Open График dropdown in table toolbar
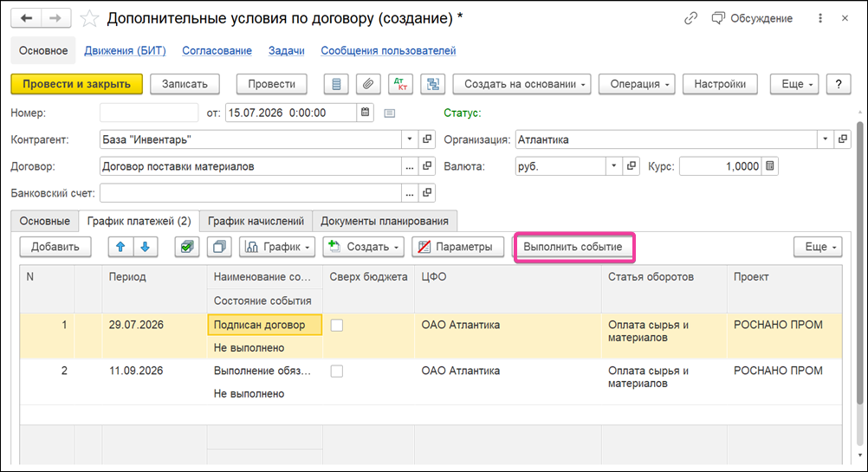The image size is (868, 472). [x=277, y=247]
